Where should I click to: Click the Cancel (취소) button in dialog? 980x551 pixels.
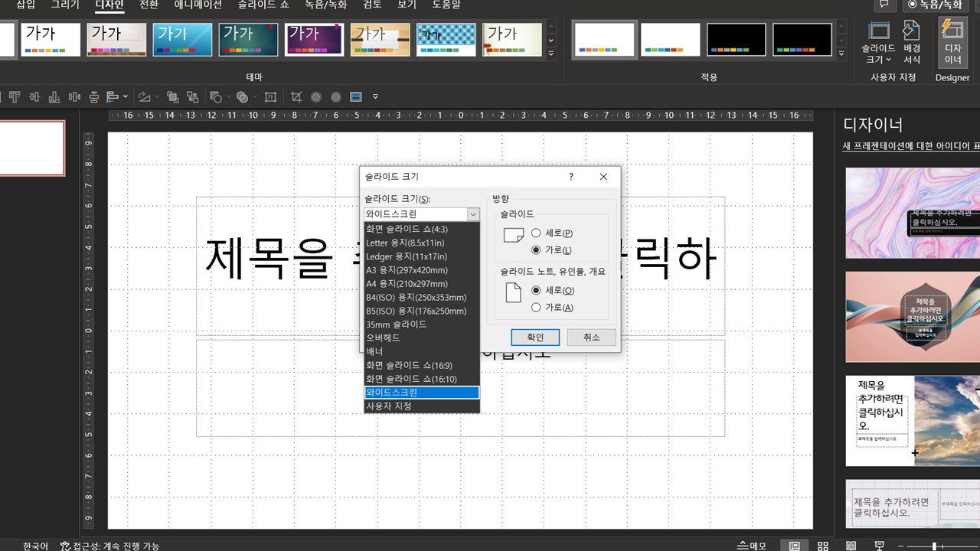592,337
